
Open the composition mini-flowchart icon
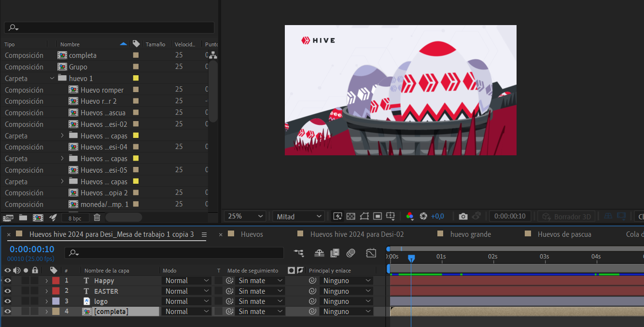pos(299,253)
